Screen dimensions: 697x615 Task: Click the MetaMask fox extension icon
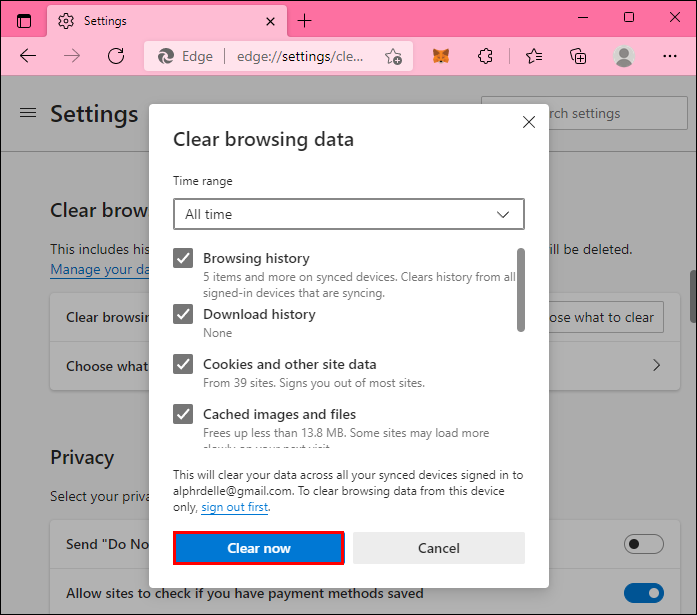coord(441,56)
